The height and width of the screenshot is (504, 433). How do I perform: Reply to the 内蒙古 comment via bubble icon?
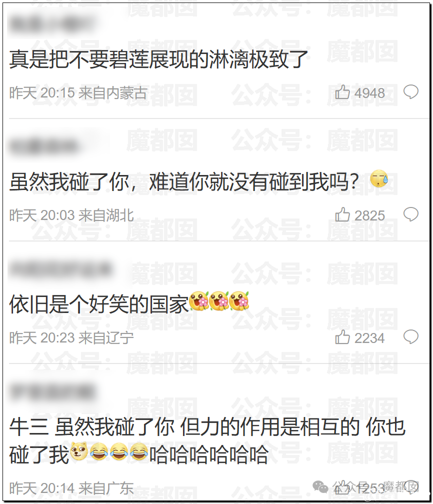coord(411,92)
